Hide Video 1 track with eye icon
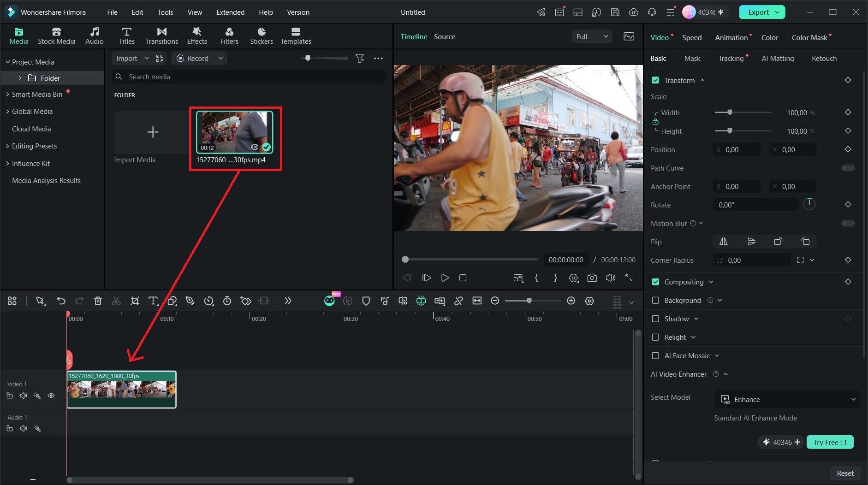This screenshot has width=868, height=485. (51, 396)
